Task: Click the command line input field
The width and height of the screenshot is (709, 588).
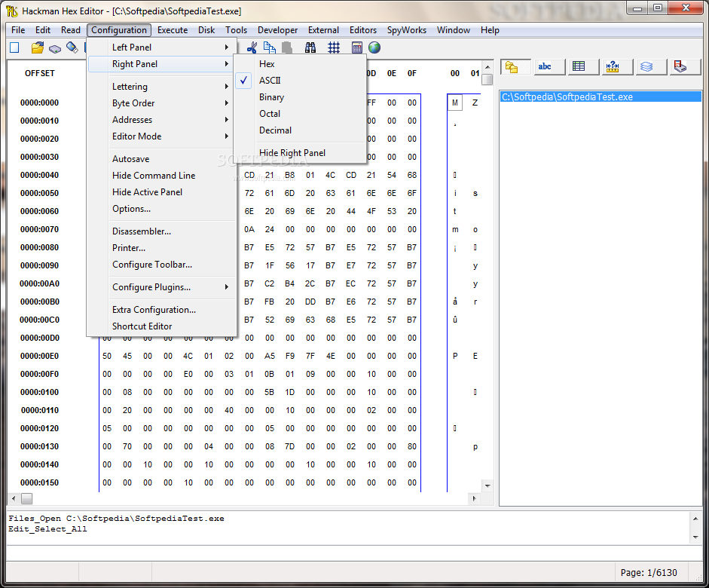Action: click(354, 553)
